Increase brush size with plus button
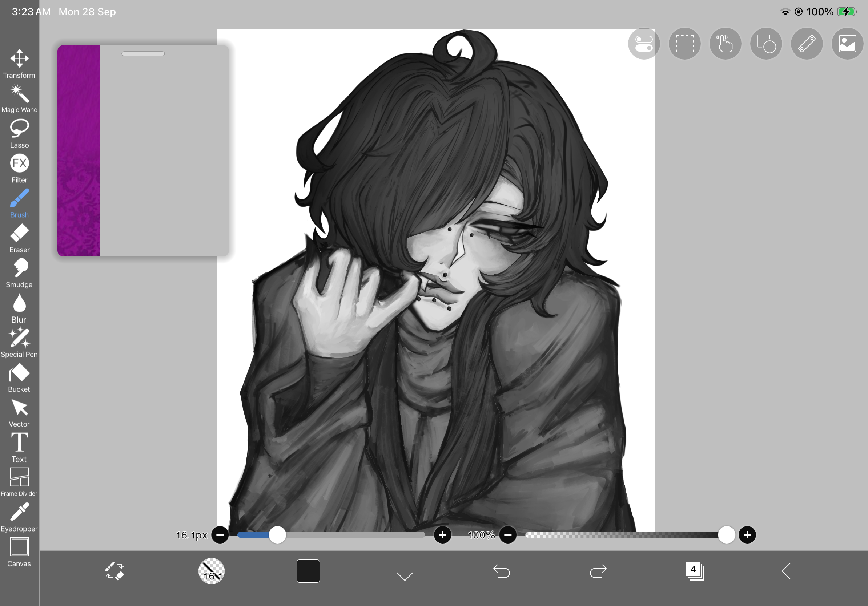The width and height of the screenshot is (868, 606). [443, 534]
